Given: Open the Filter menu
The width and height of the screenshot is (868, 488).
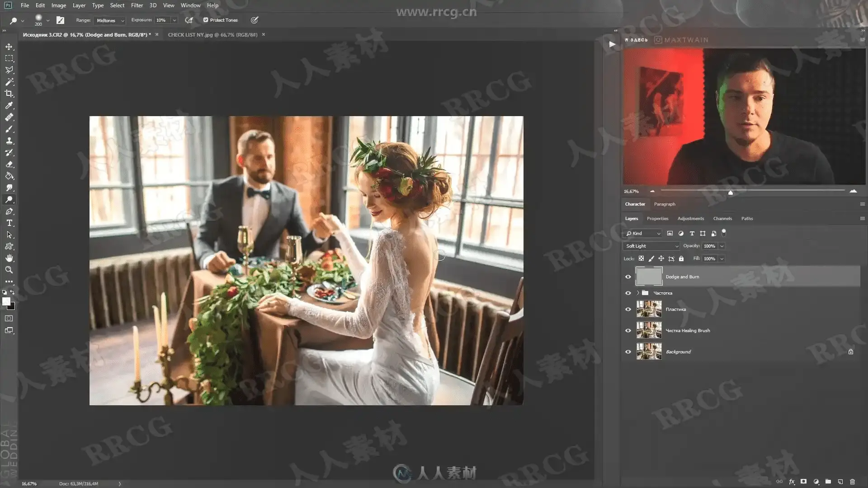Looking at the screenshot, I should [x=137, y=5].
